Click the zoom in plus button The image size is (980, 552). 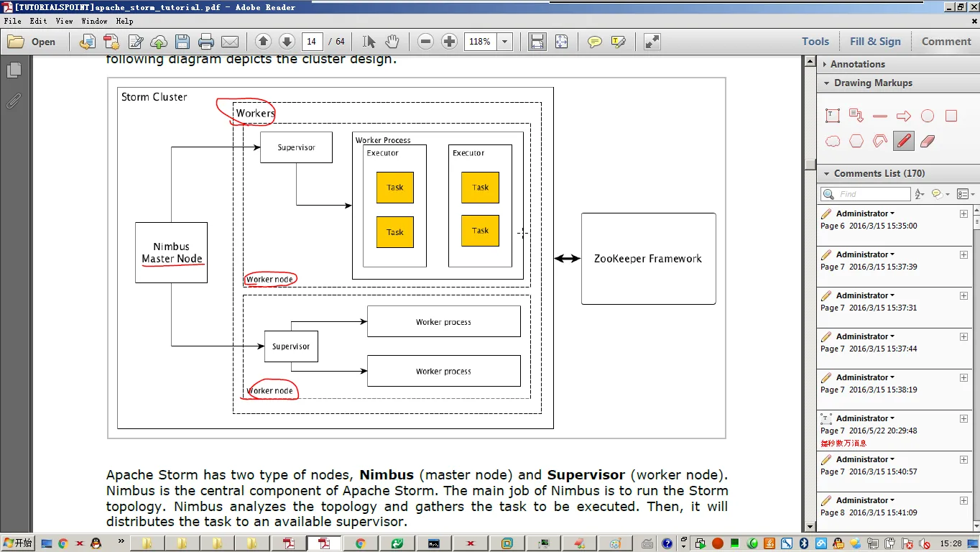[449, 42]
